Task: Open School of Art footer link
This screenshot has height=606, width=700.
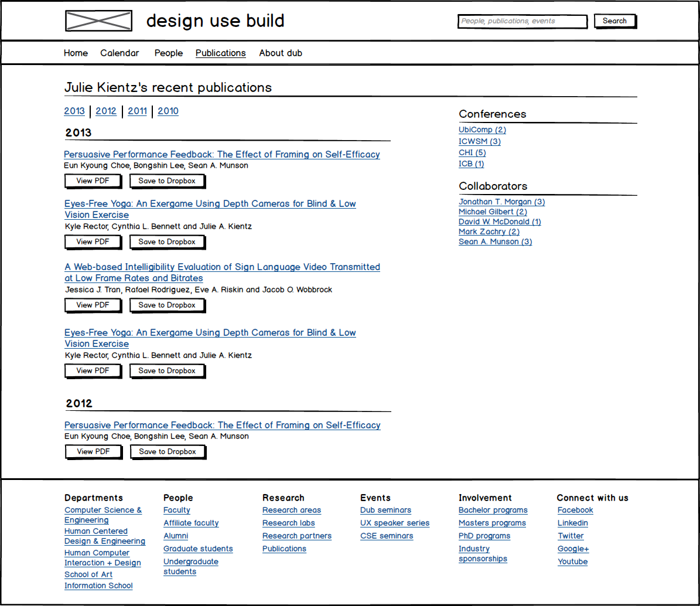Action: tap(88, 575)
